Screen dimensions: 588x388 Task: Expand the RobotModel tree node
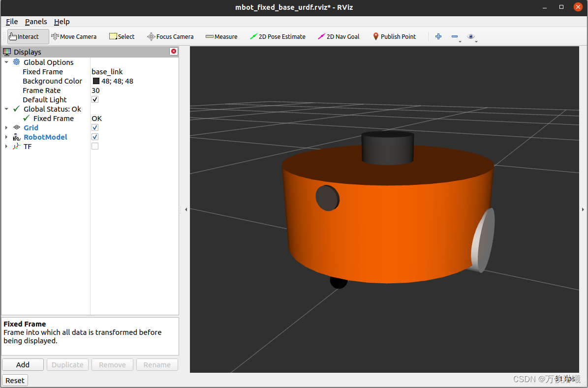click(6, 137)
